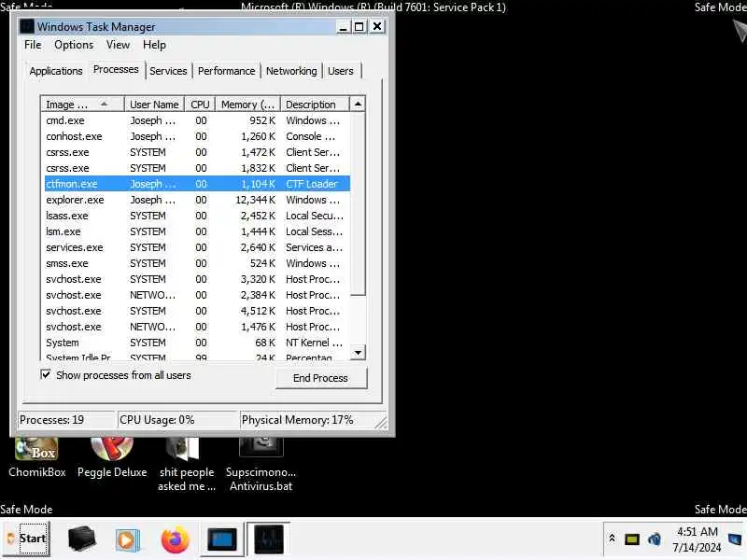747x560 pixels.
Task: Sort by User Name column header
Action: point(154,105)
